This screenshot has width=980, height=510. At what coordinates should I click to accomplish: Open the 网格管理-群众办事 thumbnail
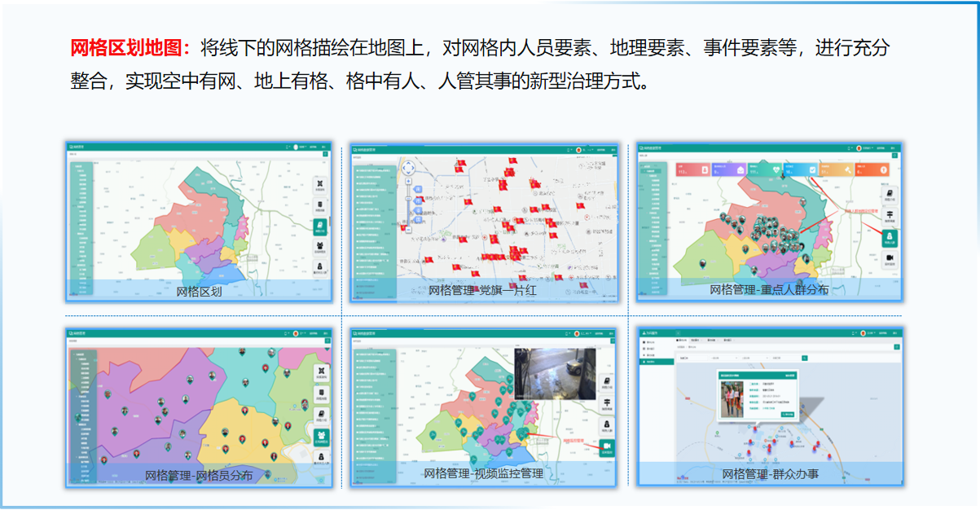[770, 407]
